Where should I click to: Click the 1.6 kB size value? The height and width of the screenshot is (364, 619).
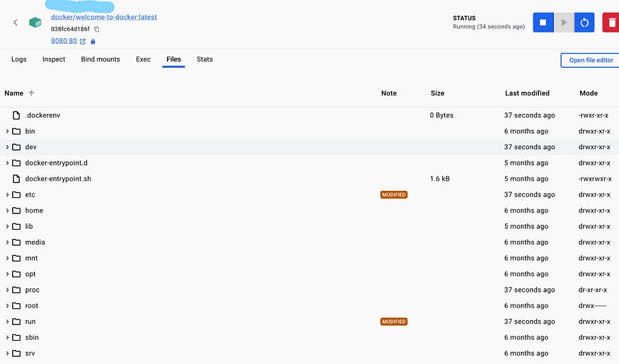[x=440, y=179]
